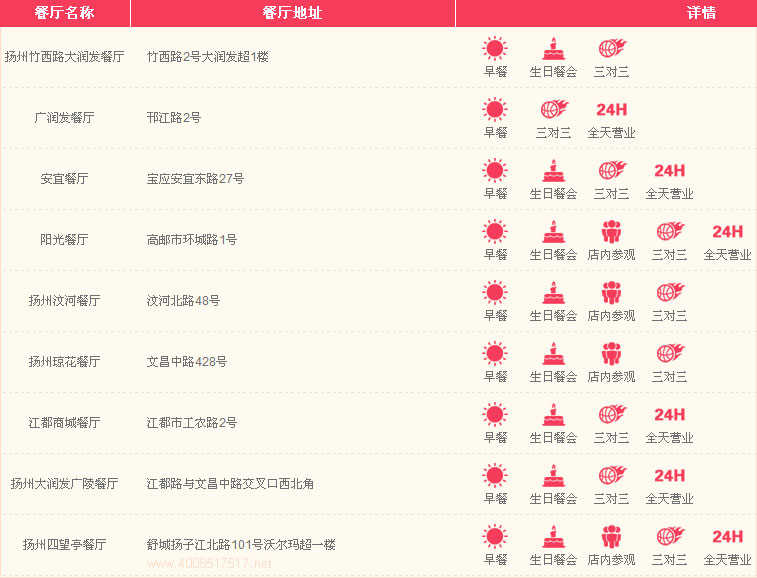The height and width of the screenshot is (578, 757).
Task: Click basketball icon for 江都商城餐厅
Action: [612, 414]
